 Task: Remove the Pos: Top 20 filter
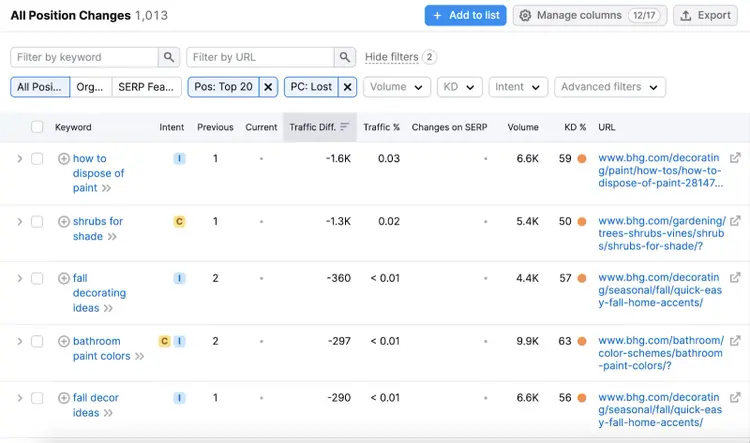pyautogui.click(x=268, y=87)
